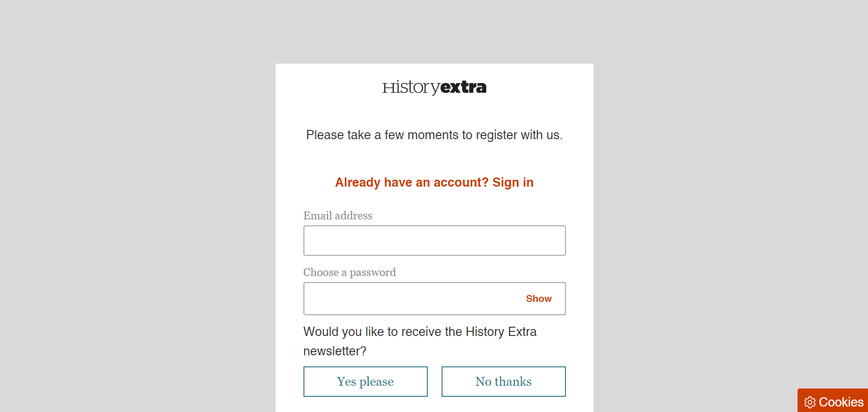Choose 'No thanks' for the newsletter

point(503,382)
